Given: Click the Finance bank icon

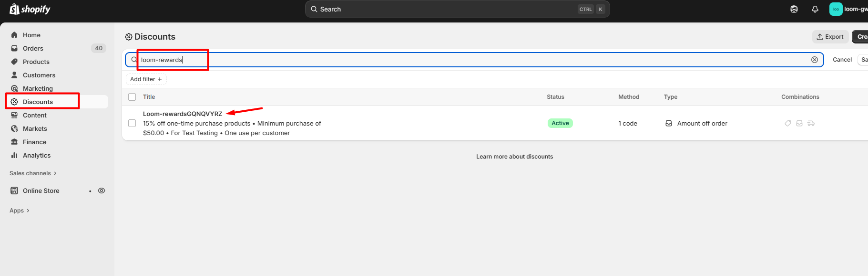Looking at the screenshot, I should [14, 142].
